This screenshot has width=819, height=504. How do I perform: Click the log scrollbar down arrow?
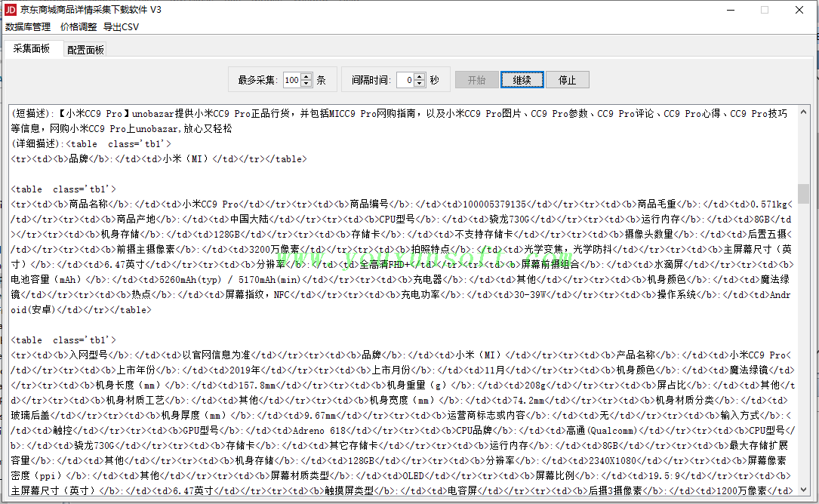pos(803,490)
